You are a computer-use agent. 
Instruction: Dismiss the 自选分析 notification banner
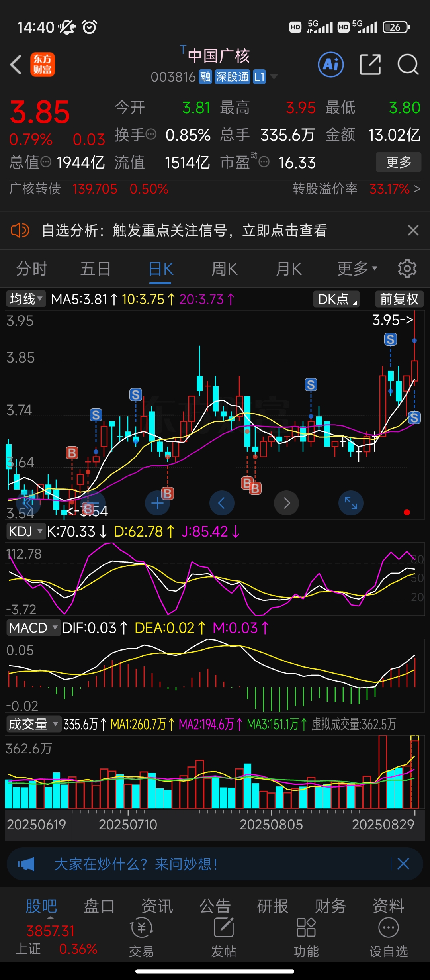click(x=413, y=230)
